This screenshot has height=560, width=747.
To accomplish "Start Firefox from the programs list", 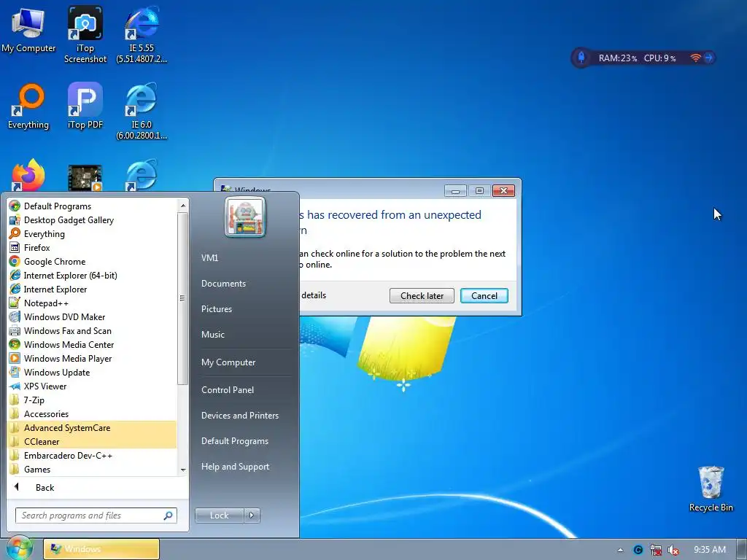I will coord(93,248).
